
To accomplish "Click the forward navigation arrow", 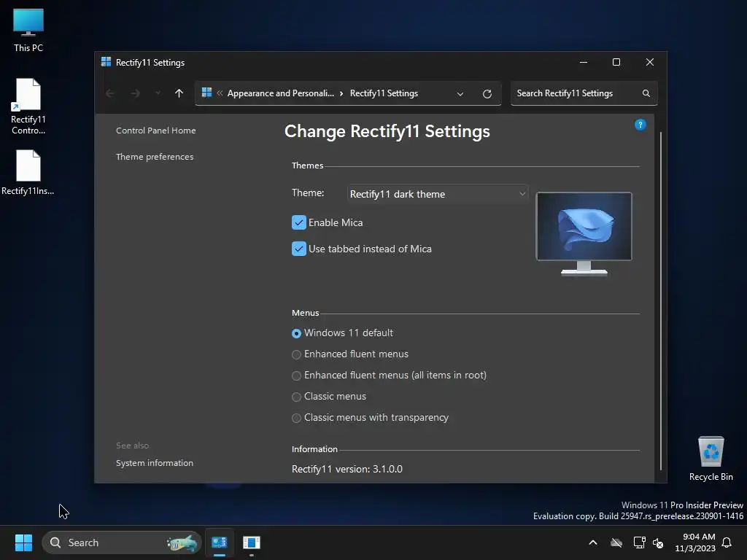I will pos(136,93).
